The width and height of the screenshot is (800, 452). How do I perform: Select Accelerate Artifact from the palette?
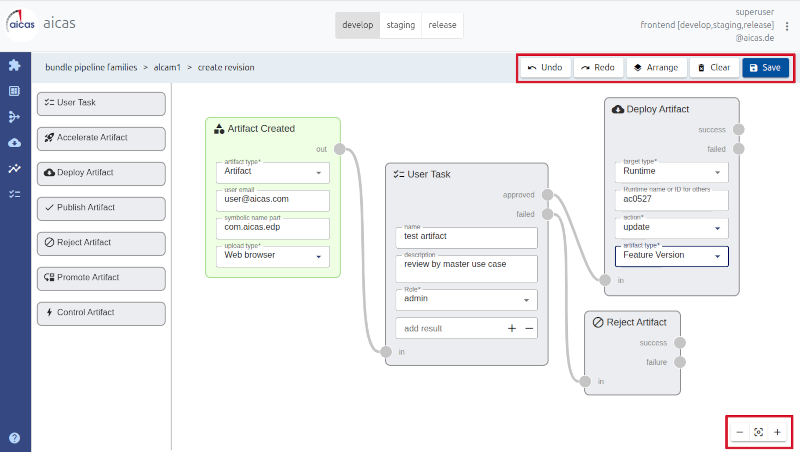point(100,137)
